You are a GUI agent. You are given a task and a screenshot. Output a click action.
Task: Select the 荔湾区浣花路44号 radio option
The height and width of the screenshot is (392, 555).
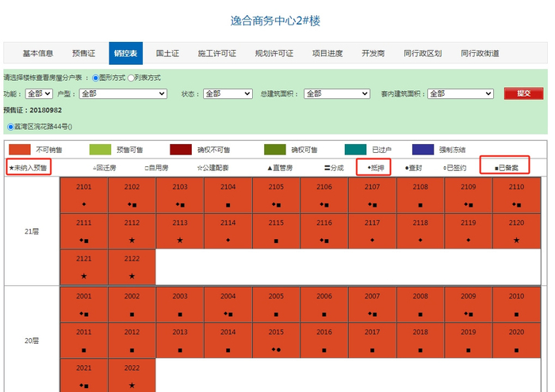pyautogui.click(x=10, y=126)
